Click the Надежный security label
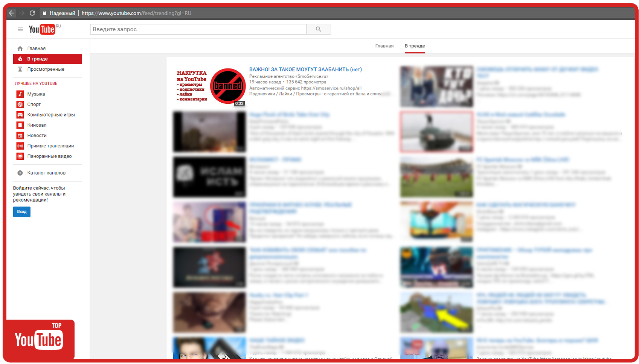Image resolution: width=639 pixels, height=364 pixels. pyautogui.click(x=63, y=13)
